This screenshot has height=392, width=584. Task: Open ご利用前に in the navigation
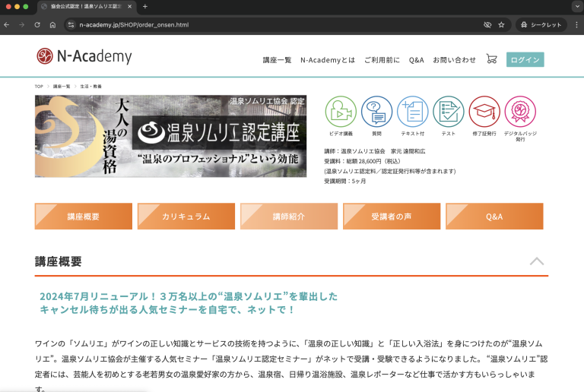click(x=382, y=60)
